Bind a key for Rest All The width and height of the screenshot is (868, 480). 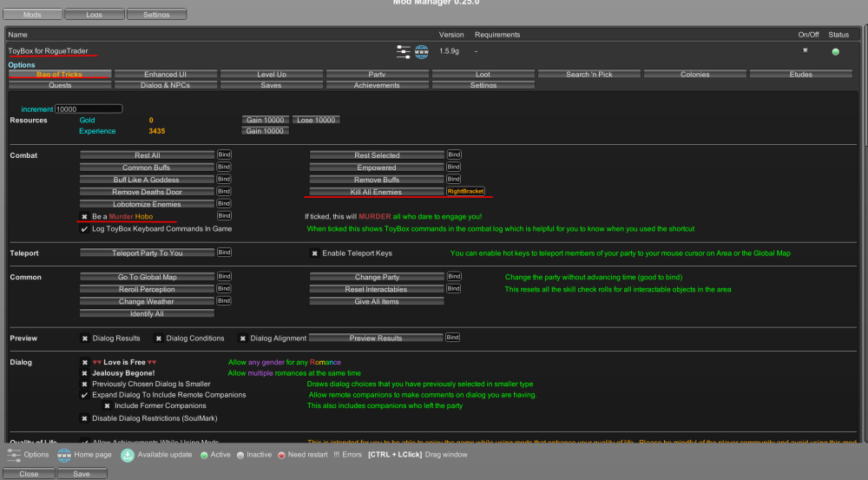tap(224, 155)
